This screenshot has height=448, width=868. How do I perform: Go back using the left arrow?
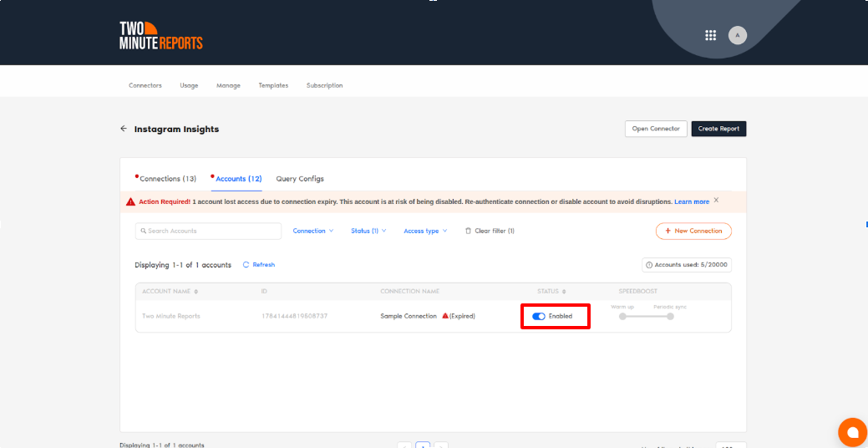tap(124, 129)
